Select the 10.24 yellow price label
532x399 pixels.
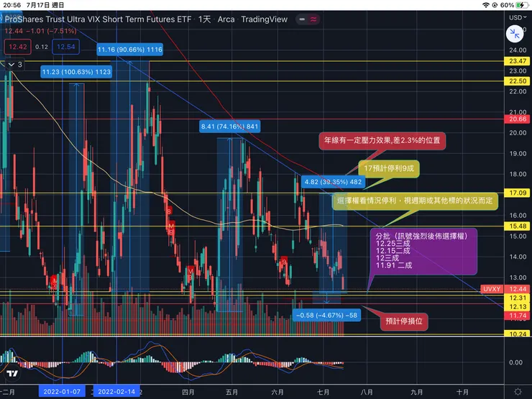pos(518,334)
